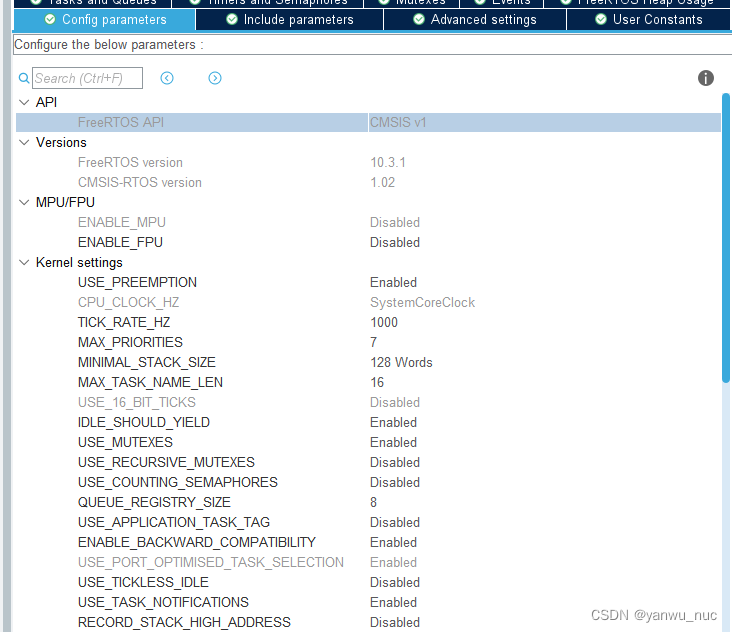
Task: Select the ENABLE_MPU row
Action: (x=368, y=222)
